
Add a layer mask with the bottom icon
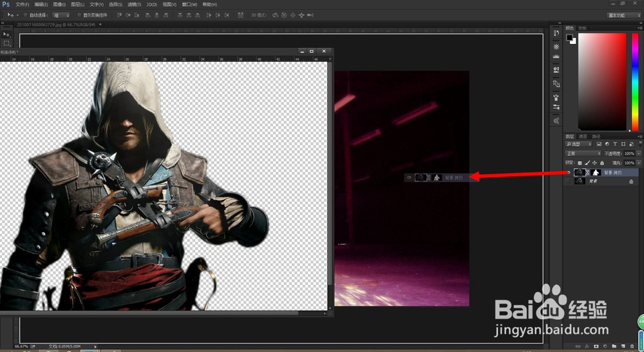[x=596, y=346]
